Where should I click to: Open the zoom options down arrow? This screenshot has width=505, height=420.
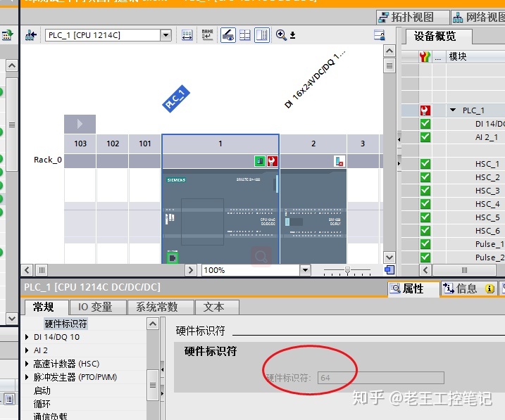(x=292, y=35)
